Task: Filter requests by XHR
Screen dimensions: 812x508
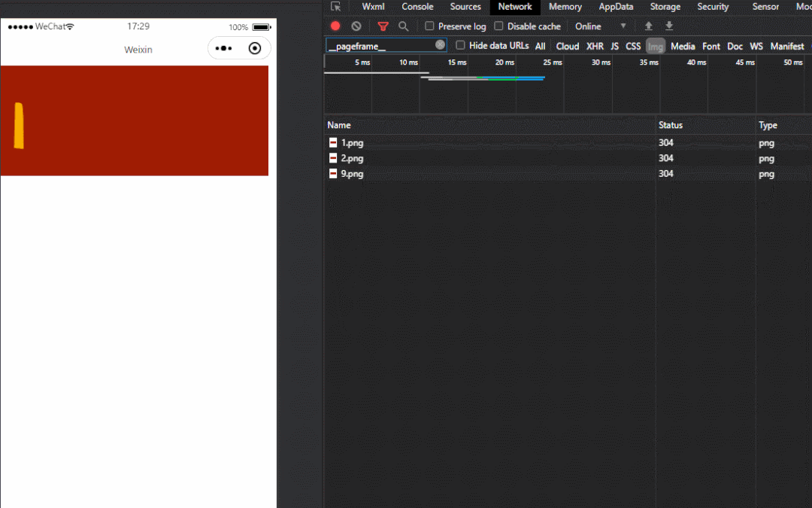Action: [x=595, y=46]
